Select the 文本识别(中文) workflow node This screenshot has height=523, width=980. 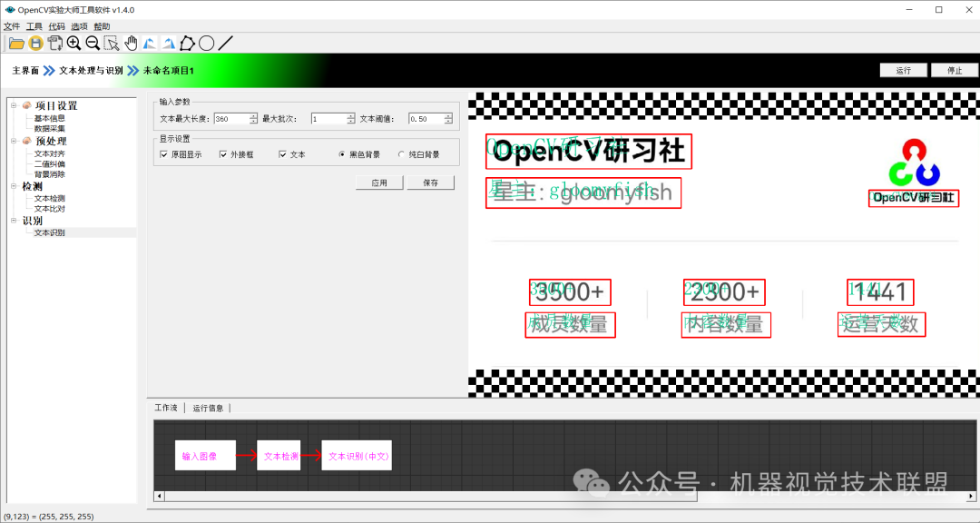(357, 456)
